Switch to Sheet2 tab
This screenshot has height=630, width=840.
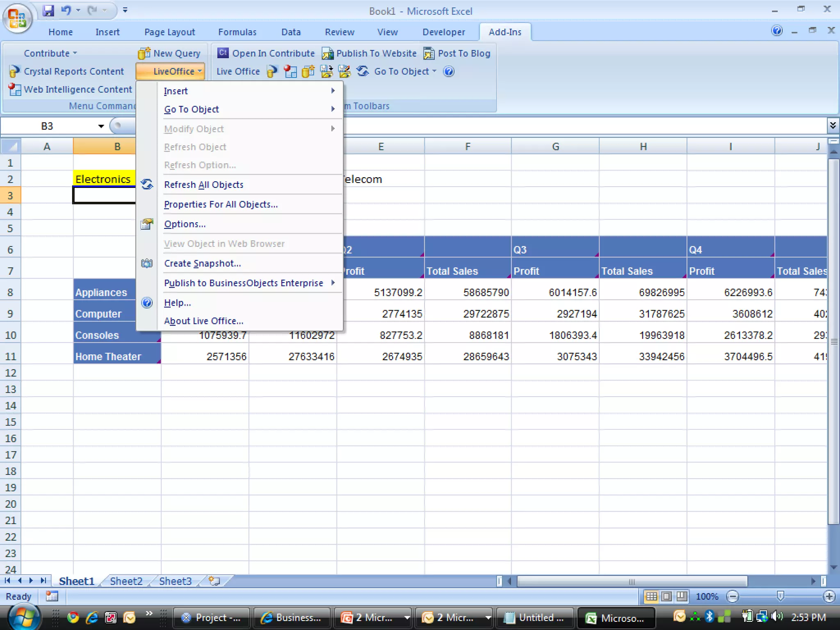(x=126, y=581)
